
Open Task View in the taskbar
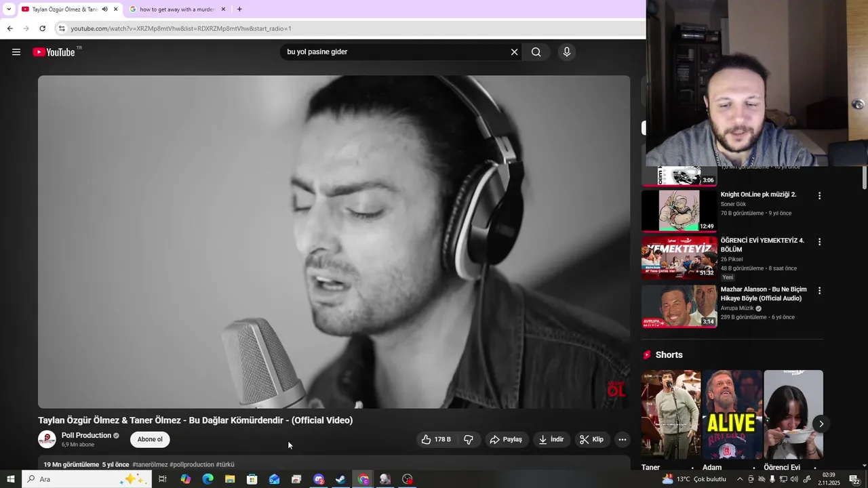pos(163,479)
